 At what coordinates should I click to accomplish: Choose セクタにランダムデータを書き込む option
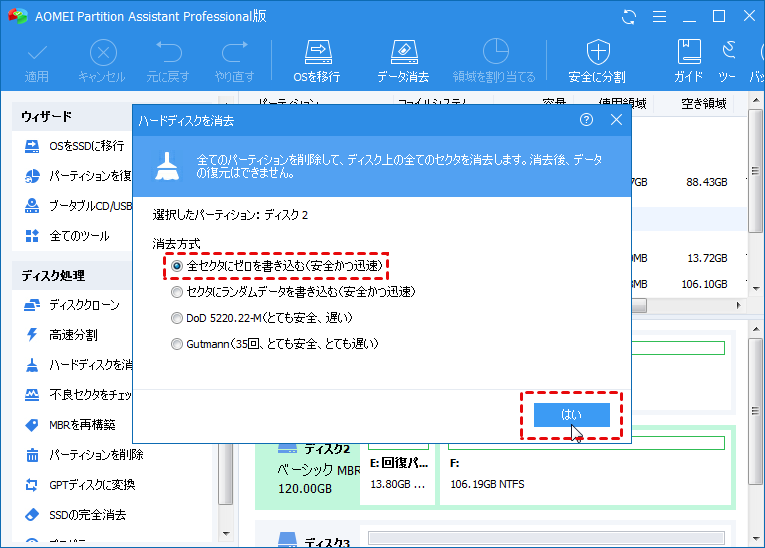(293, 292)
